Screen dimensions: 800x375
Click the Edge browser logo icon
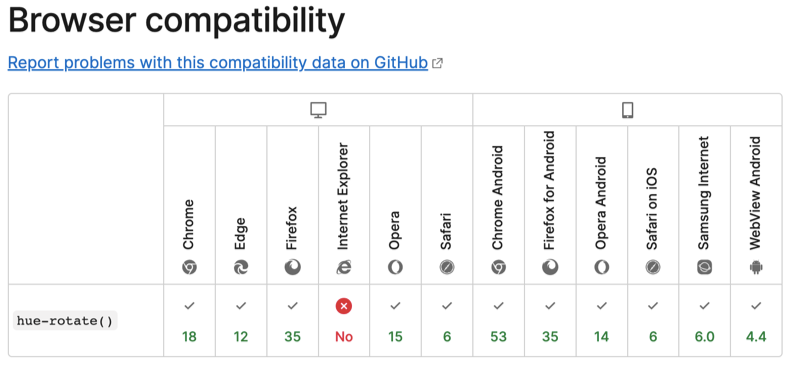(x=241, y=267)
